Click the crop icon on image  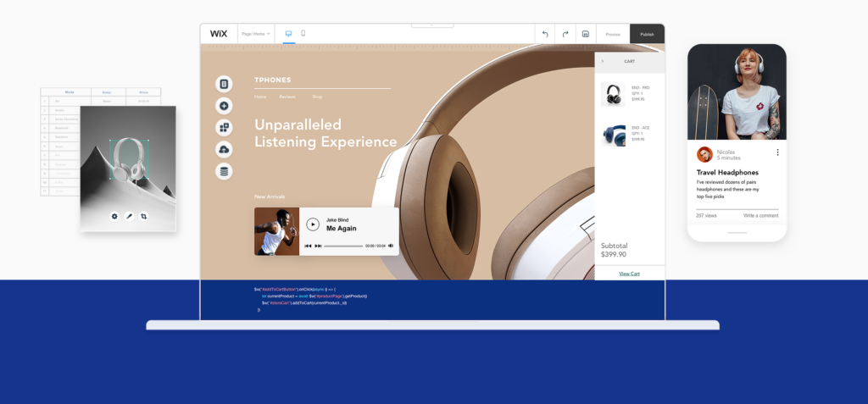tap(143, 216)
